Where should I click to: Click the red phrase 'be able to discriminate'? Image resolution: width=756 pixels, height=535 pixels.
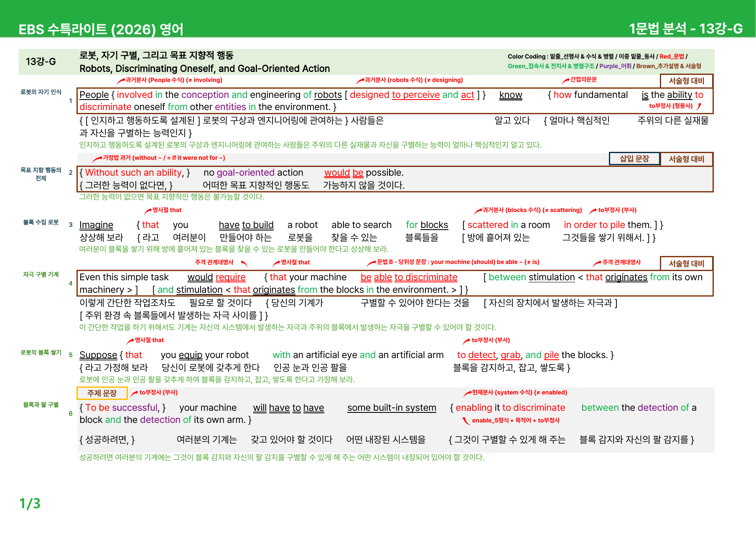(409, 277)
